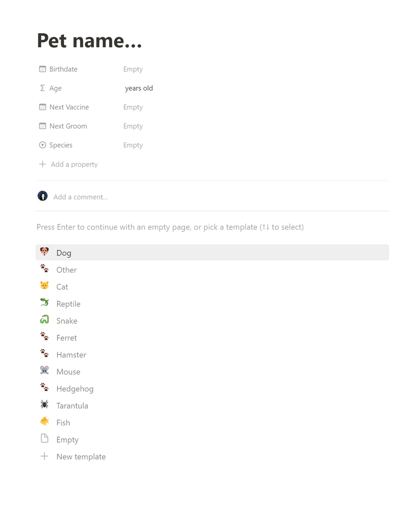The width and height of the screenshot is (420, 514).
Task: Click the user avatar beside the comment box
Action: 43,196
